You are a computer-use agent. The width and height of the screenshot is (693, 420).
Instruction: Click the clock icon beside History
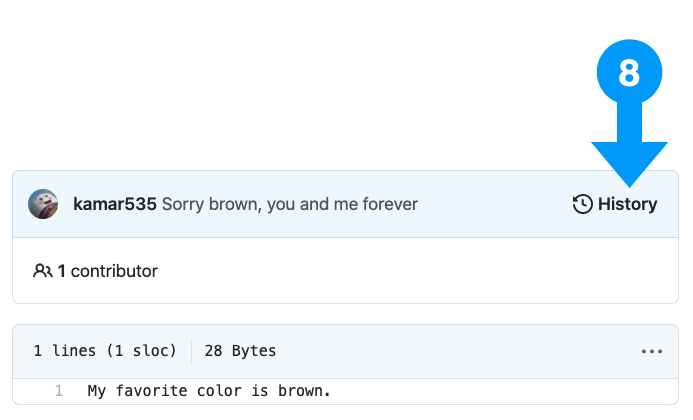[x=583, y=204]
